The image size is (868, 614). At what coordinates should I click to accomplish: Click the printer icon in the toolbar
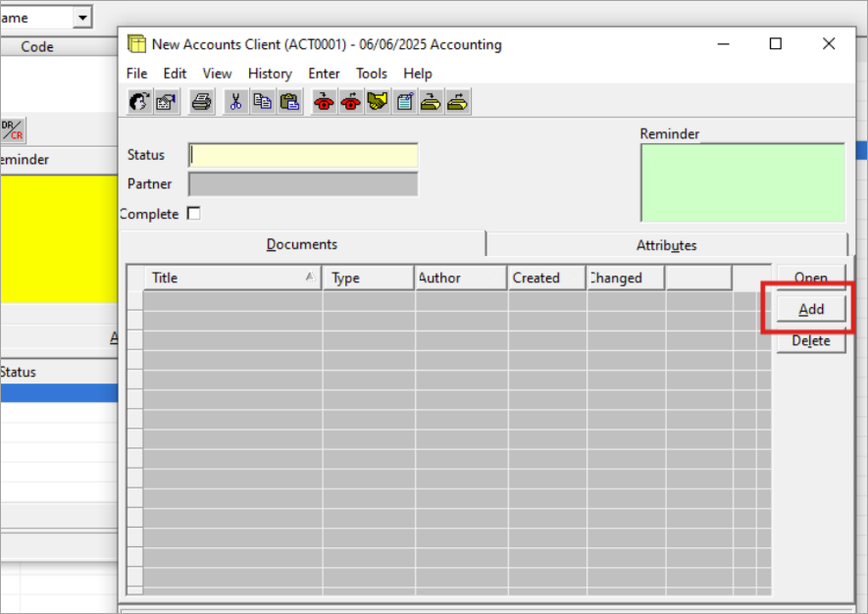click(202, 102)
